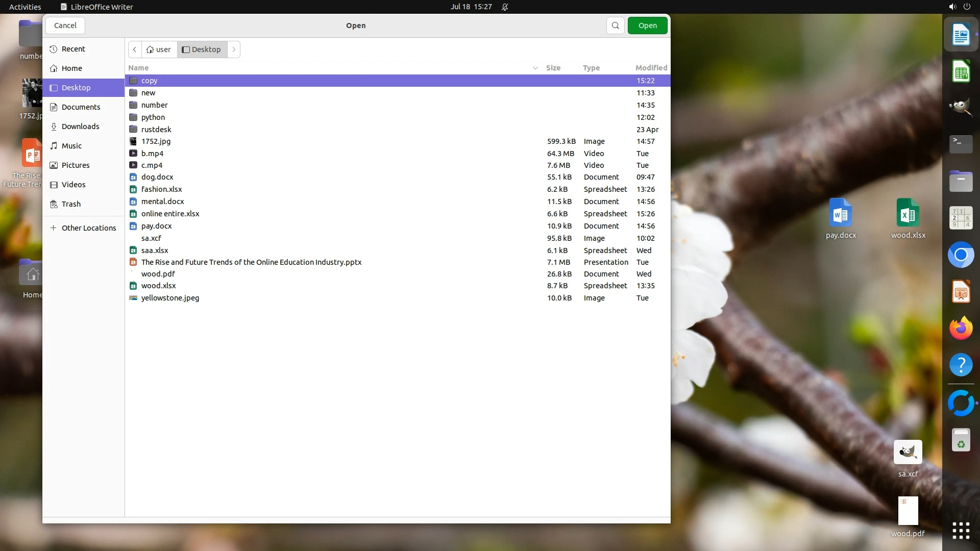Sort files by Modified column

pos(651,68)
